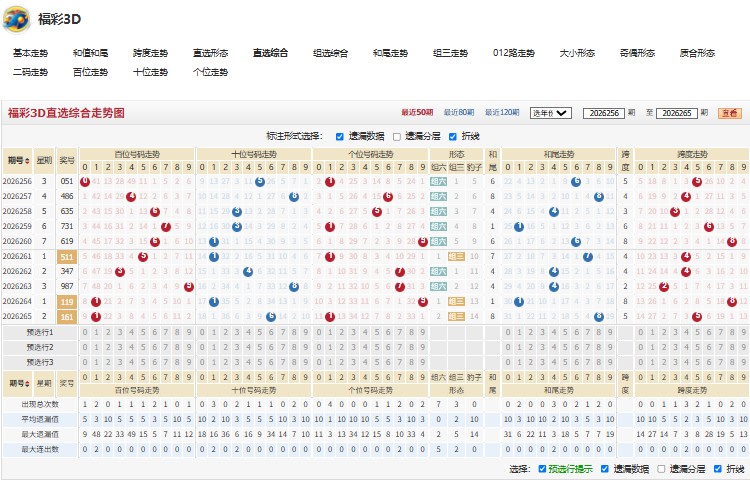Toggle top 折线 checkbox
750x482 pixels.
click(x=452, y=137)
